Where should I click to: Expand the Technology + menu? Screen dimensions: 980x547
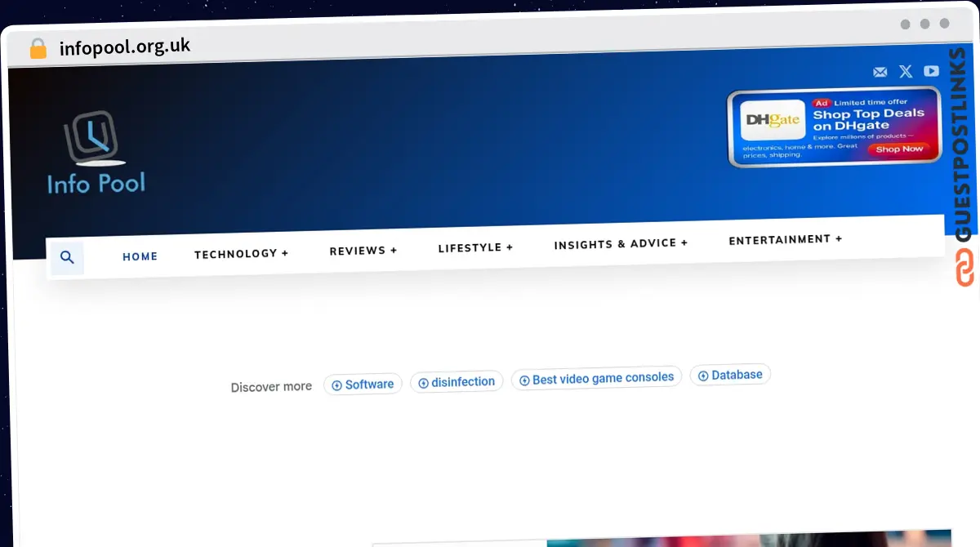click(241, 254)
